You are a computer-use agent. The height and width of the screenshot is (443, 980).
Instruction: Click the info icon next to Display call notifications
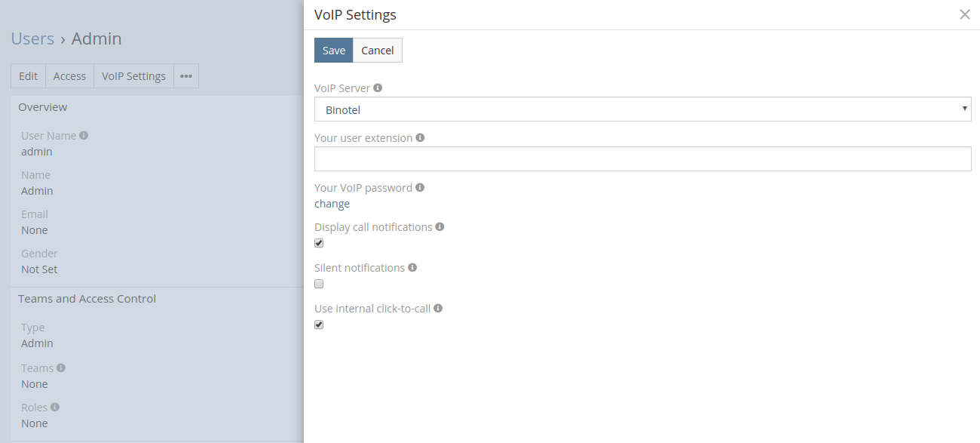click(439, 226)
